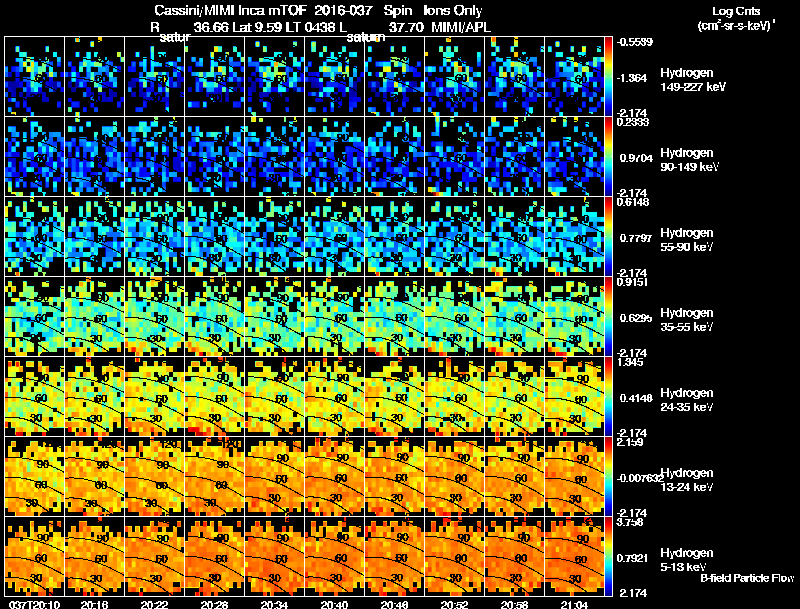Click the 0.6295 color scale value
This screenshot has height=609, width=800.
tap(636, 318)
